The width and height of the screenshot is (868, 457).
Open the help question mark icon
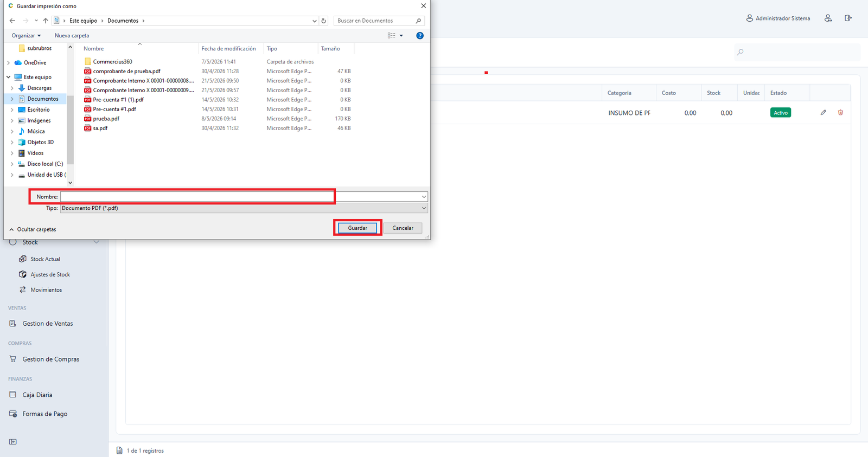click(x=419, y=35)
